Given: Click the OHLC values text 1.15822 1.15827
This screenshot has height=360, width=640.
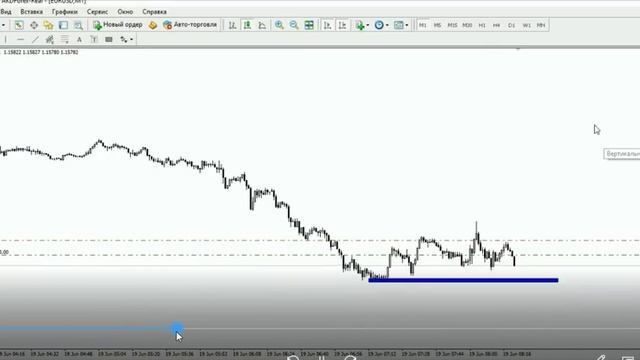Looking at the screenshot, I should click(x=41, y=52).
